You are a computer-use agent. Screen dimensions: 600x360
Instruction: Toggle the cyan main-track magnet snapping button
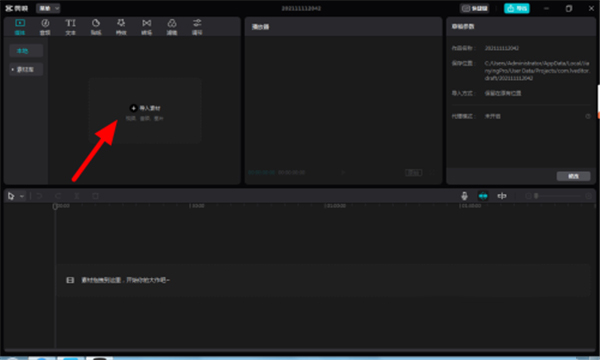(483, 196)
